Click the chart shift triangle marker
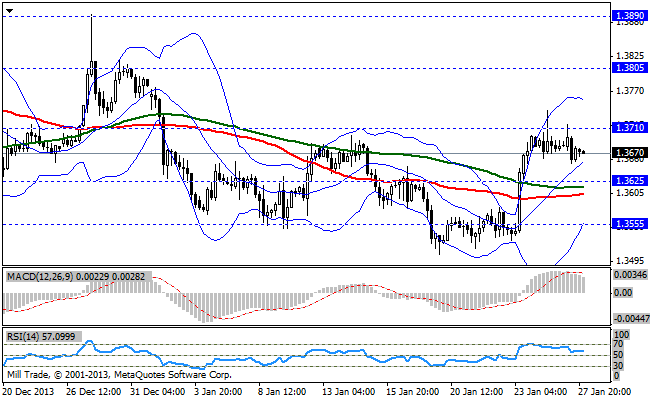 pyautogui.click(x=9, y=11)
